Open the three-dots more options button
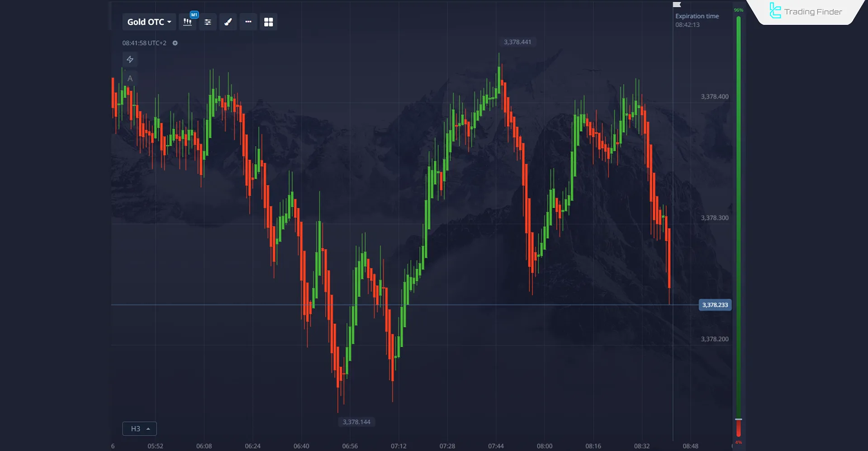Screen dimensions: 868x451 (x=248, y=22)
